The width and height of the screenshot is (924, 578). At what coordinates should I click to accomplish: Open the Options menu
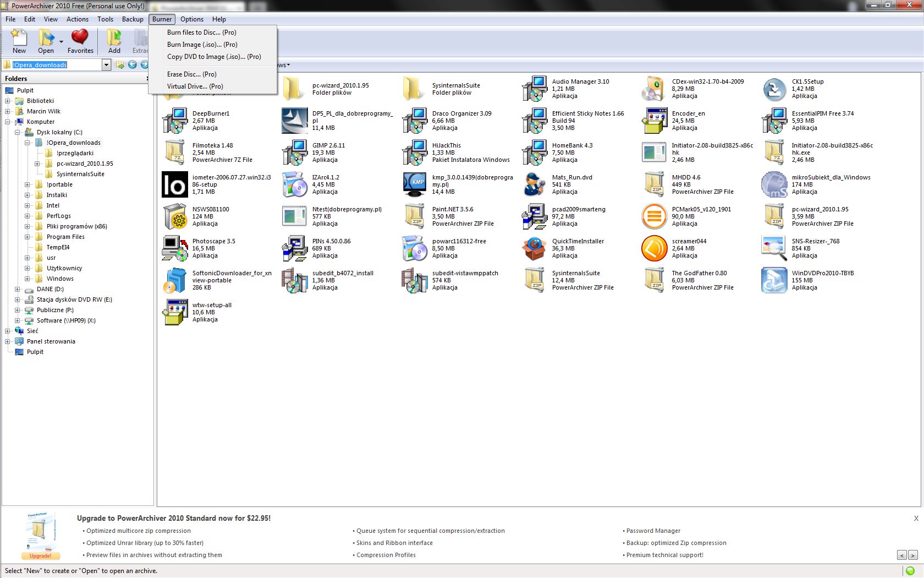click(x=192, y=19)
